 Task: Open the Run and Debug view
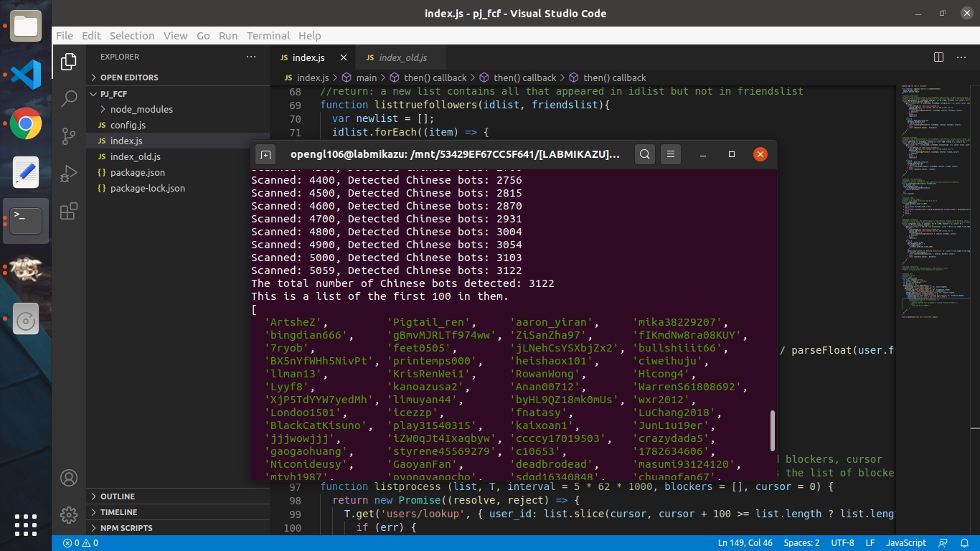pyautogui.click(x=69, y=174)
